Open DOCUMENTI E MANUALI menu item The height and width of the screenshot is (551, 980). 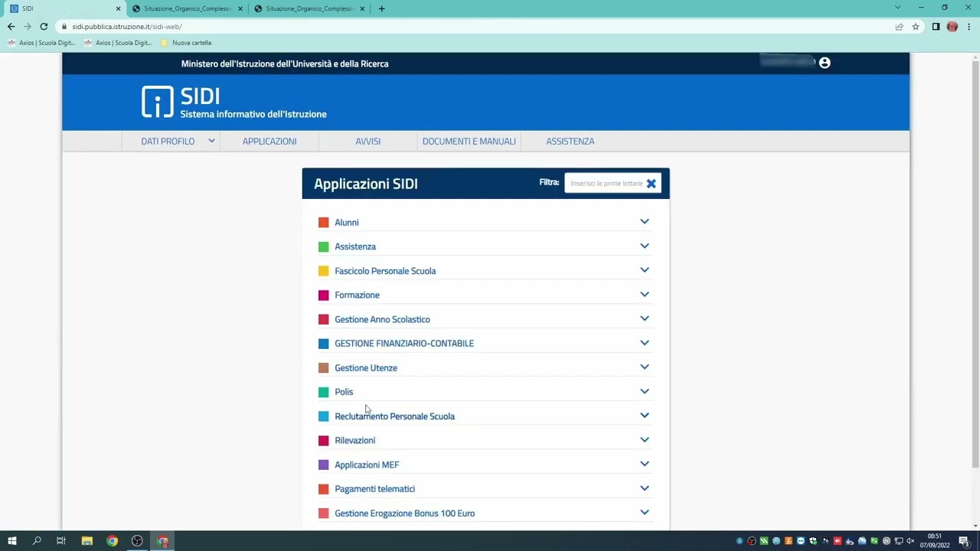(x=469, y=142)
